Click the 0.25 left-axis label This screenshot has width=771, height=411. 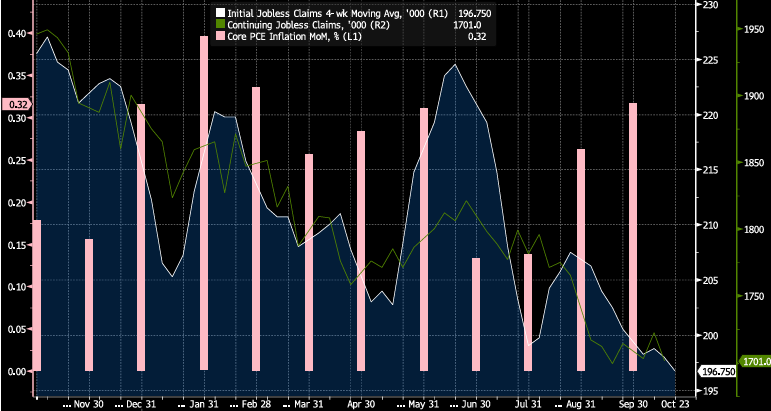tap(16, 160)
